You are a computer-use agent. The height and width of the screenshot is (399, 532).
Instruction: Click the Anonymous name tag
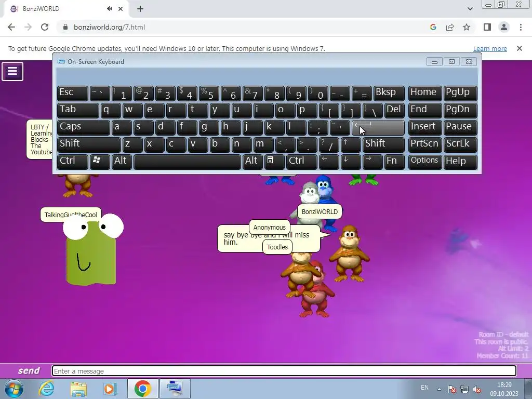point(270,228)
